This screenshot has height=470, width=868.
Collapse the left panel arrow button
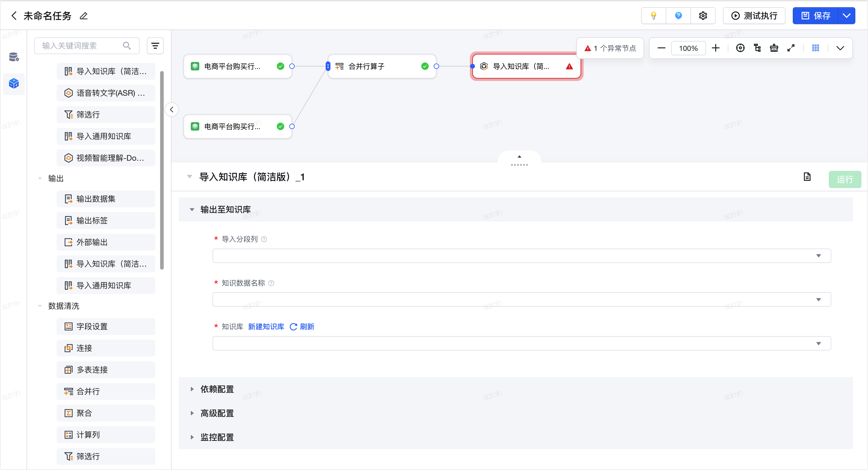click(x=172, y=109)
